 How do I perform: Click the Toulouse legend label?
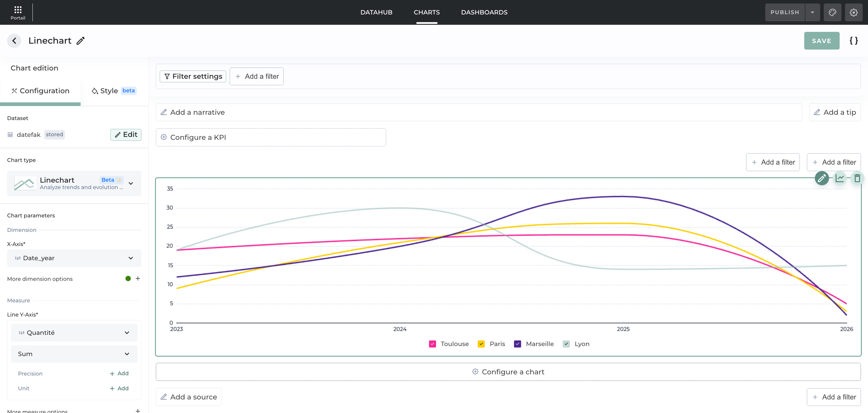pos(455,344)
